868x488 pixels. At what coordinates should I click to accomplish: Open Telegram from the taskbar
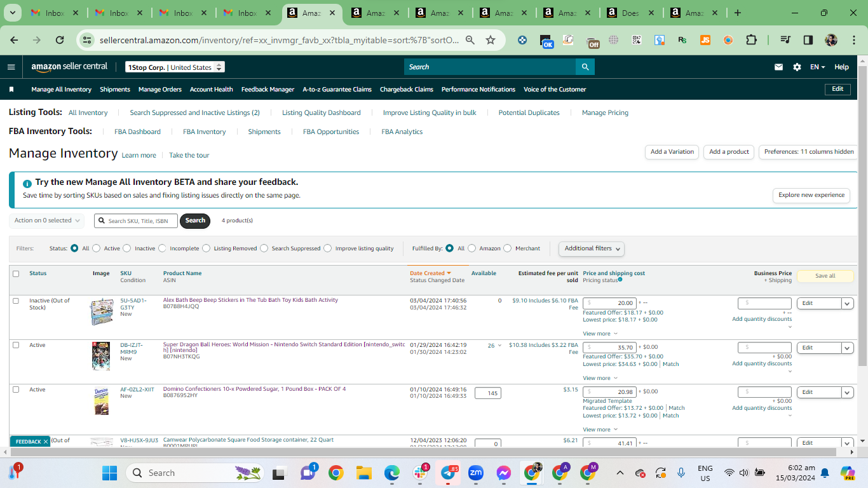(447, 473)
